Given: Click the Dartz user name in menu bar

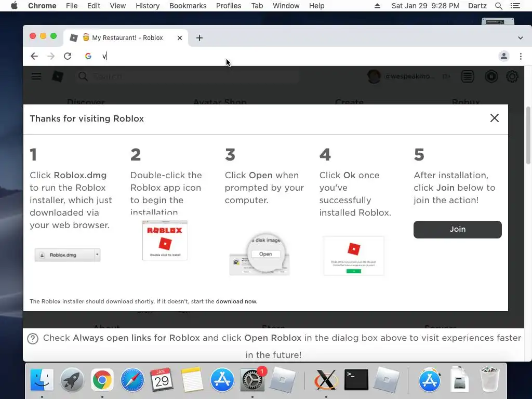Looking at the screenshot, I should (x=477, y=6).
